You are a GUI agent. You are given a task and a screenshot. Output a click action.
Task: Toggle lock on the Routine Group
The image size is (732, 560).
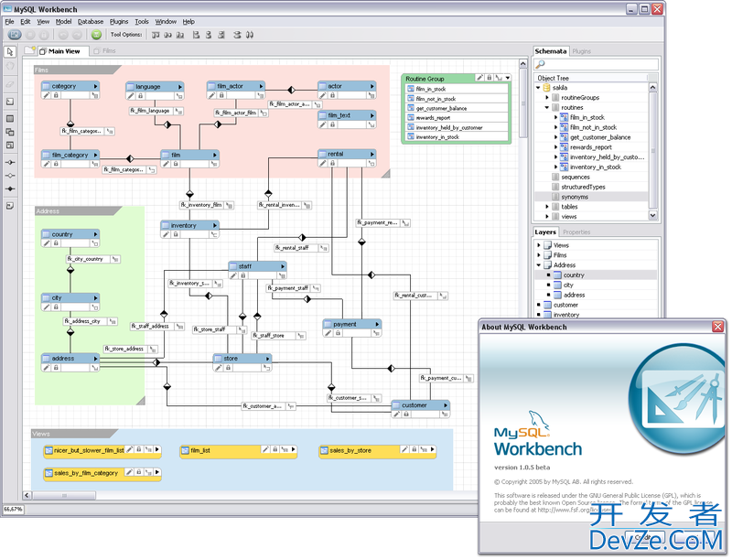(489, 78)
